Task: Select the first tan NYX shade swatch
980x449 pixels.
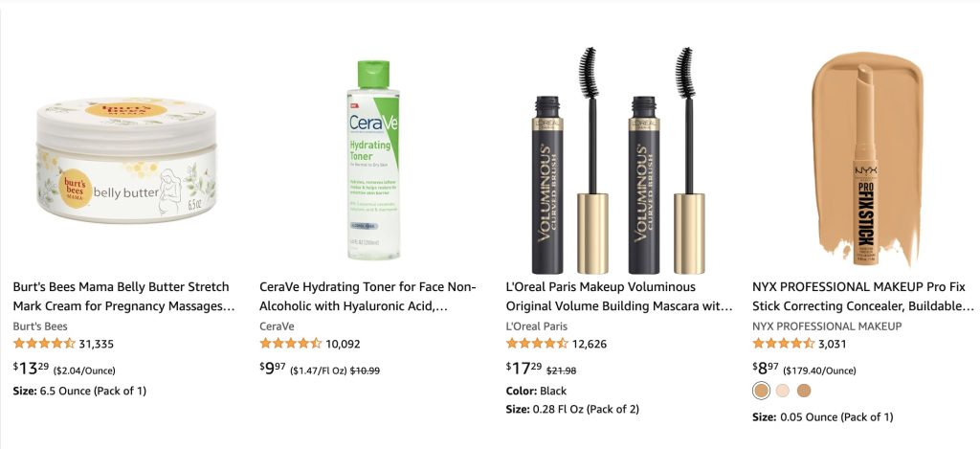Action: click(x=761, y=391)
